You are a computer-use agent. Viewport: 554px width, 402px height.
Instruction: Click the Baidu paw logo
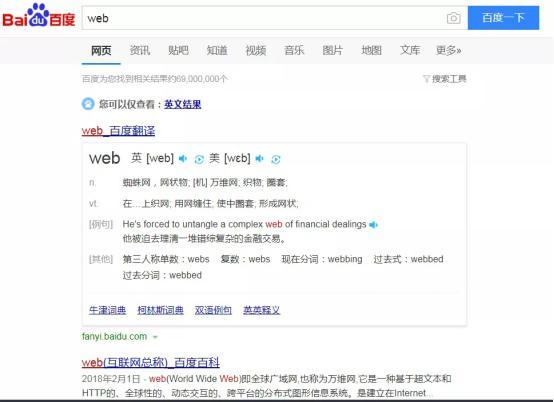tap(39, 15)
